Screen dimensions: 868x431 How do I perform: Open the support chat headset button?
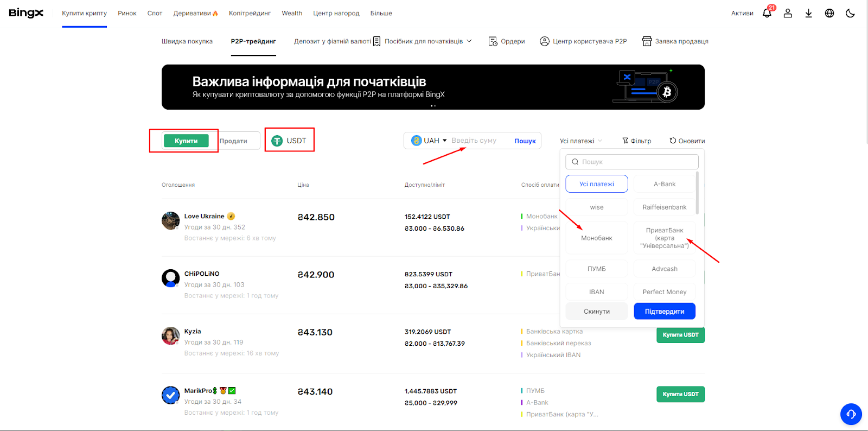(851, 414)
